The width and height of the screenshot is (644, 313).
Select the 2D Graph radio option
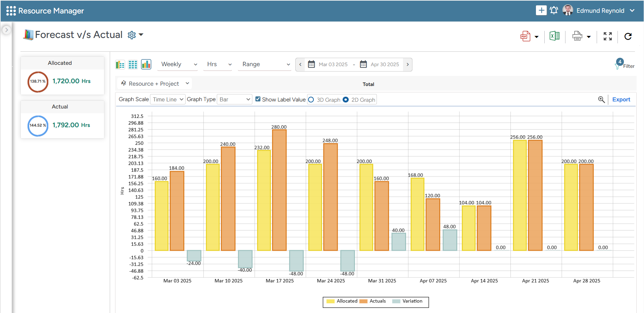click(x=346, y=100)
